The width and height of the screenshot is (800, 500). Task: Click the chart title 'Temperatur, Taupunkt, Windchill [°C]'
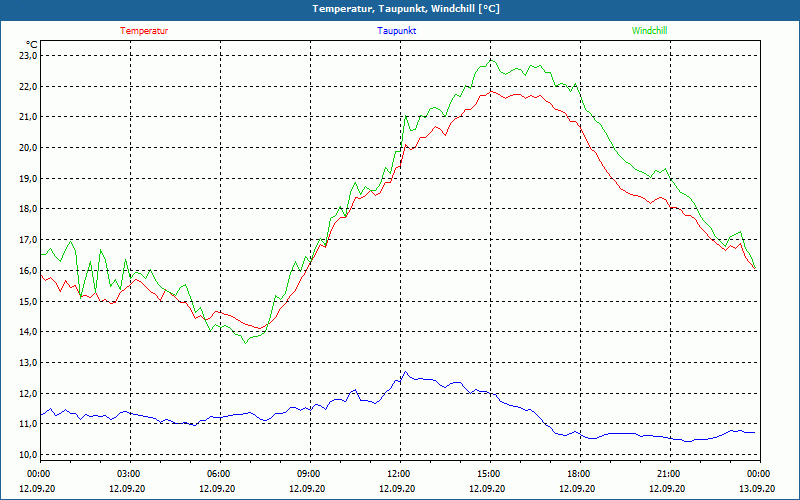[x=406, y=9]
